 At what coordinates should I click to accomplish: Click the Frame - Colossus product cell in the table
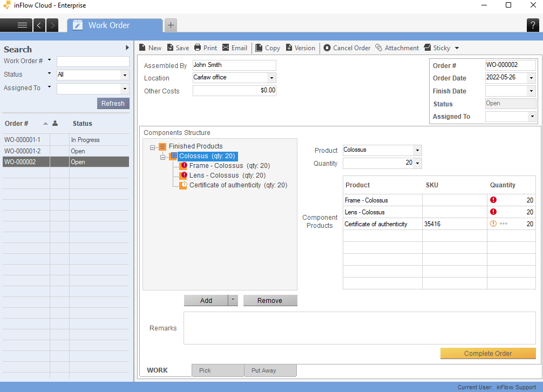(x=382, y=200)
